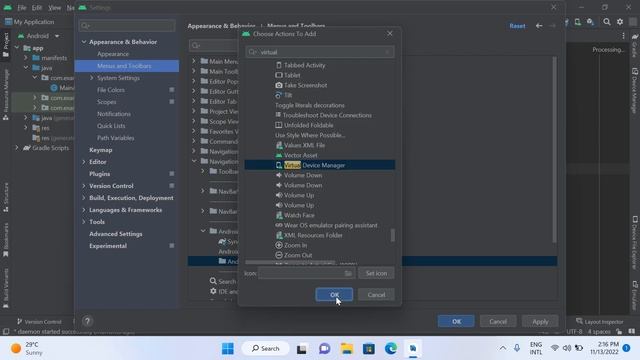Select Tabbed Activity action
This screenshot has height=360, width=640.
(x=304, y=65)
